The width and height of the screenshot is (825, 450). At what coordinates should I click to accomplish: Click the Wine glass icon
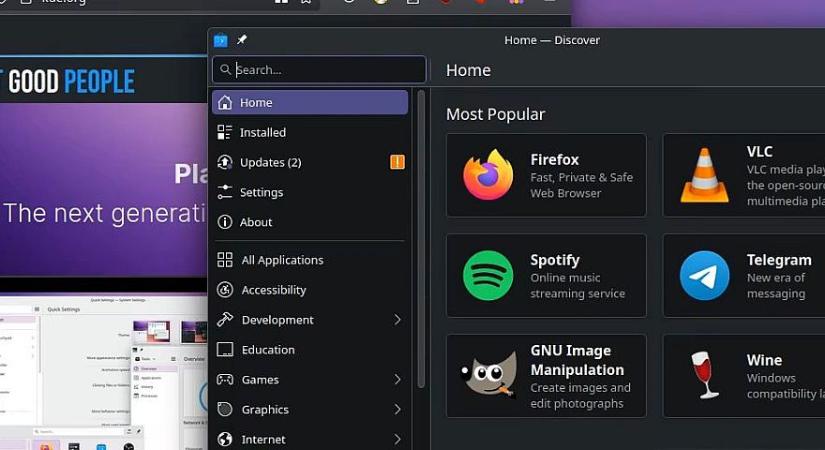704,375
